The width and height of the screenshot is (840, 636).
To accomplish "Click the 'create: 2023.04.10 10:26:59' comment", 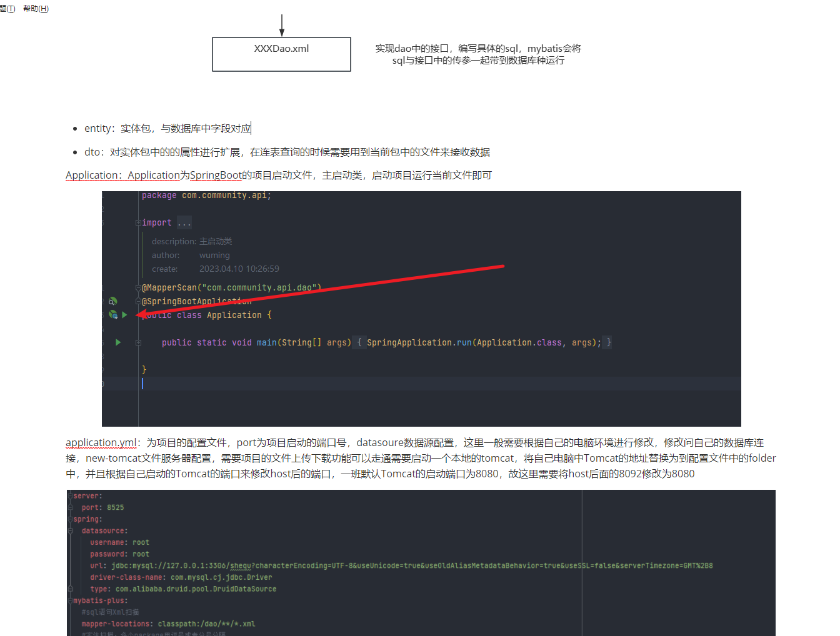I will click(216, 269).
